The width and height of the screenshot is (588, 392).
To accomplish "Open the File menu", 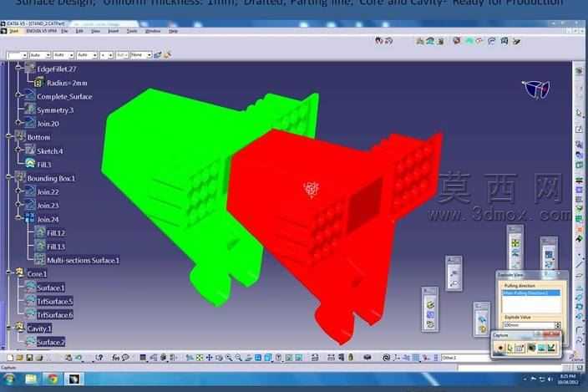I will (64, 31).
